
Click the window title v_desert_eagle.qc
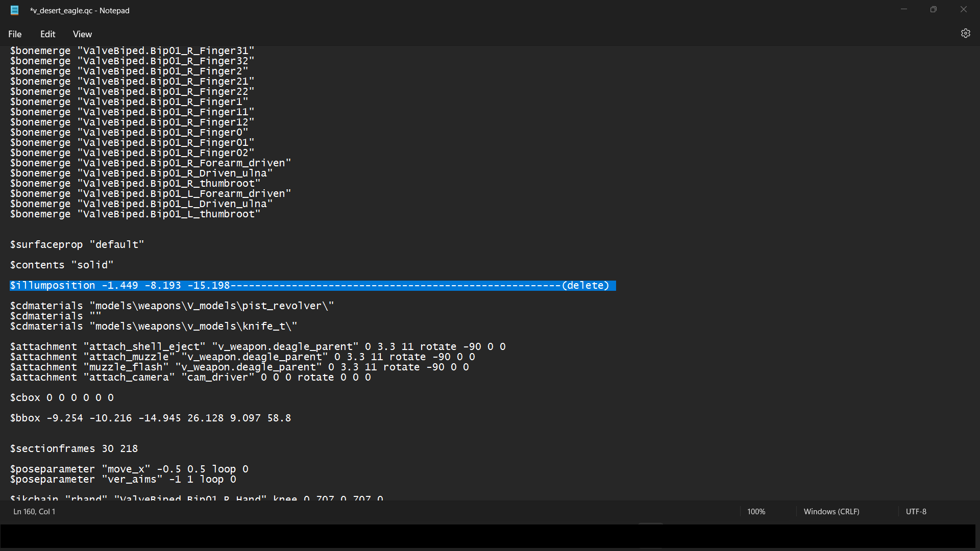[80, 10]
